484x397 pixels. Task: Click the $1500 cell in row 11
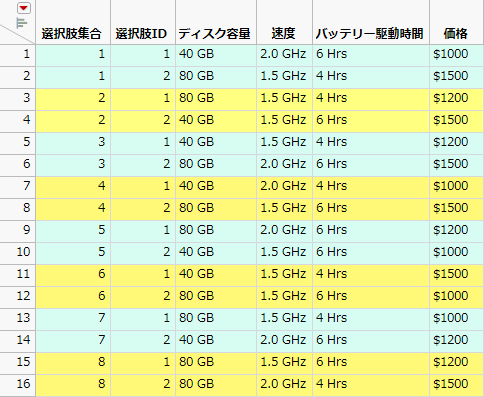457,274
